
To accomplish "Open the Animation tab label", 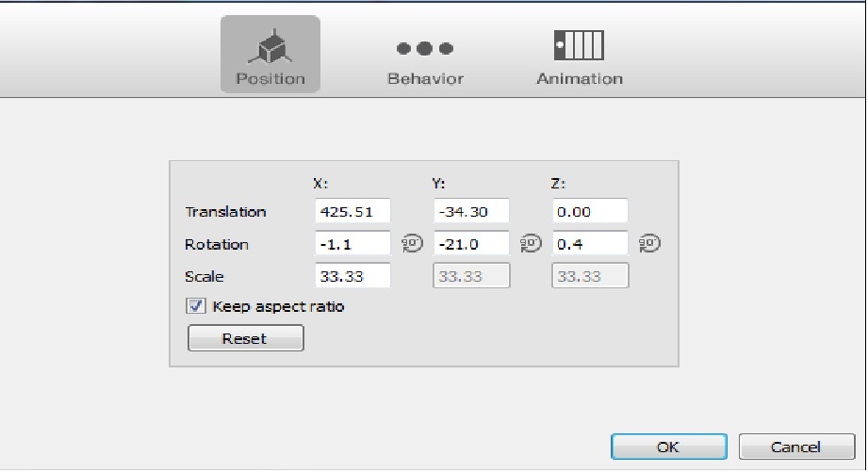I will [579, 79].
